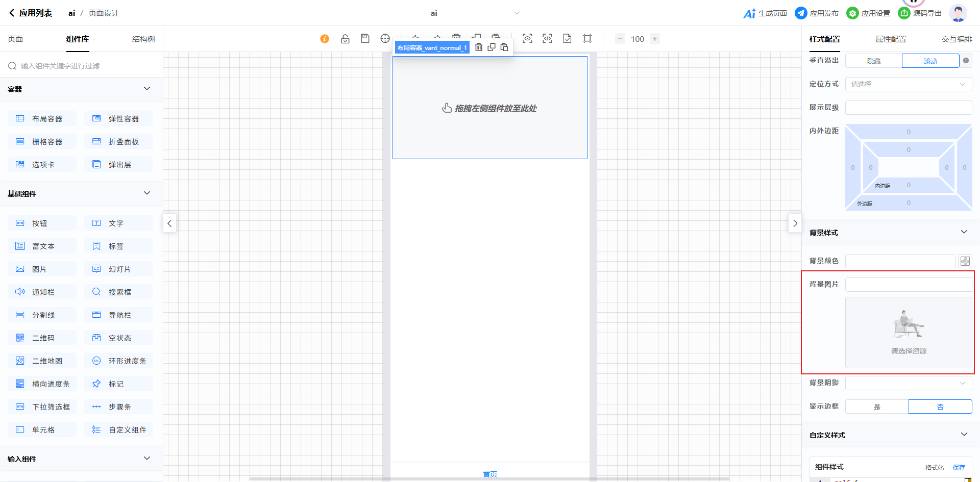Screen dimensions: 980x482
Task: Click the background color picker icon
Action: (x=965, y=261)
